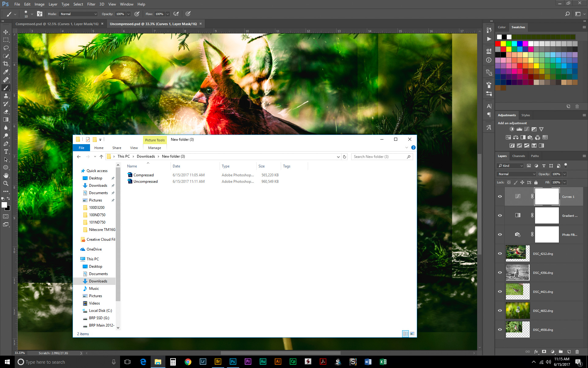Switch to the Compressed.psd document tab
588x368 pixels.
[x=57, y=24]
